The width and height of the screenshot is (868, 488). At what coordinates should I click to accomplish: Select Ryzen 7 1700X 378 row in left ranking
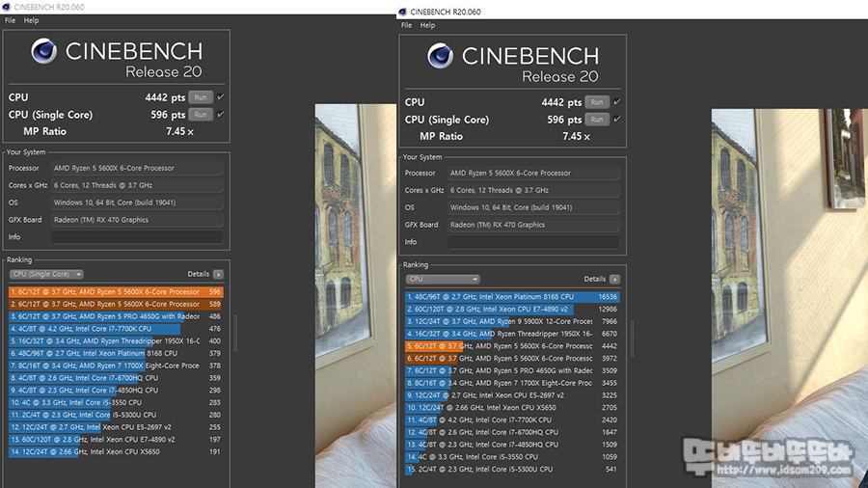[x=116, y=366]
